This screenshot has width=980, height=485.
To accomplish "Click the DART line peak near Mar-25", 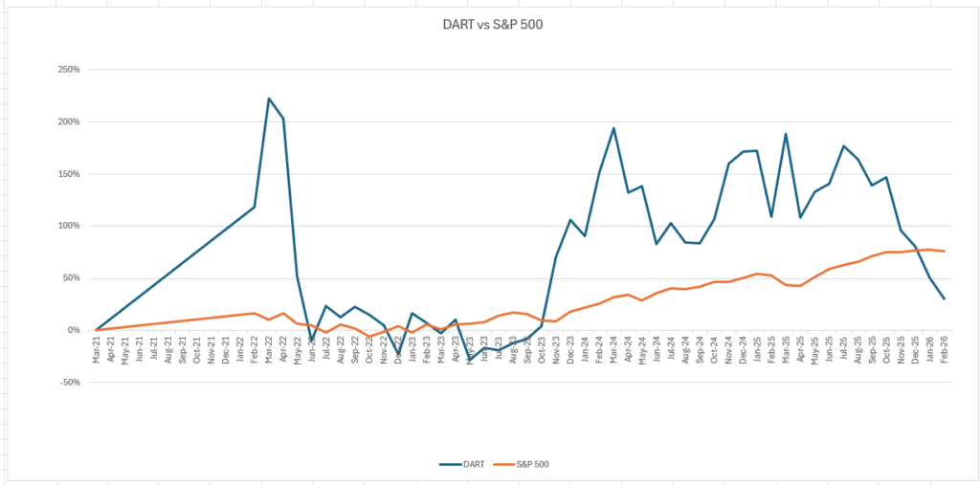I will (x=786, y=134).
